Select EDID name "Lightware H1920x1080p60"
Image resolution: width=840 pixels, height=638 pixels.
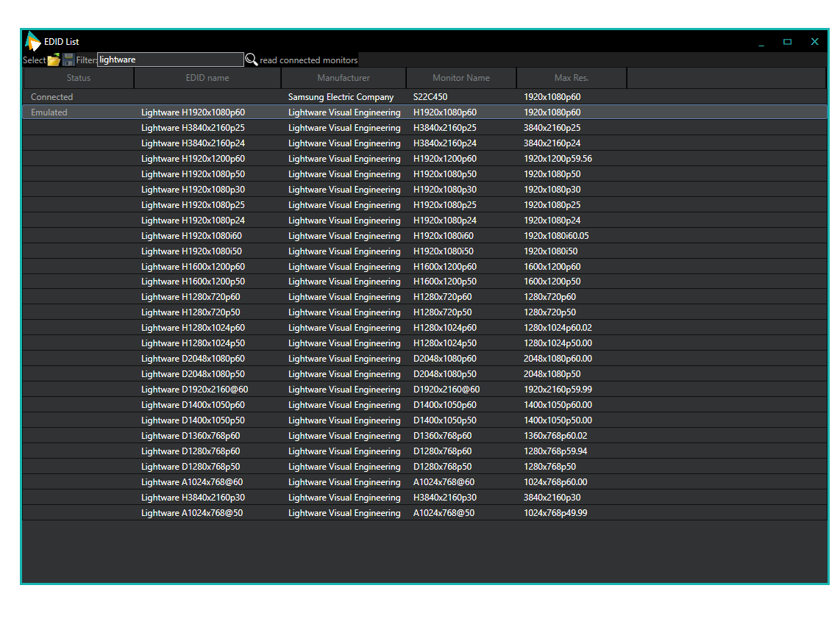click(x=193, y=112)
